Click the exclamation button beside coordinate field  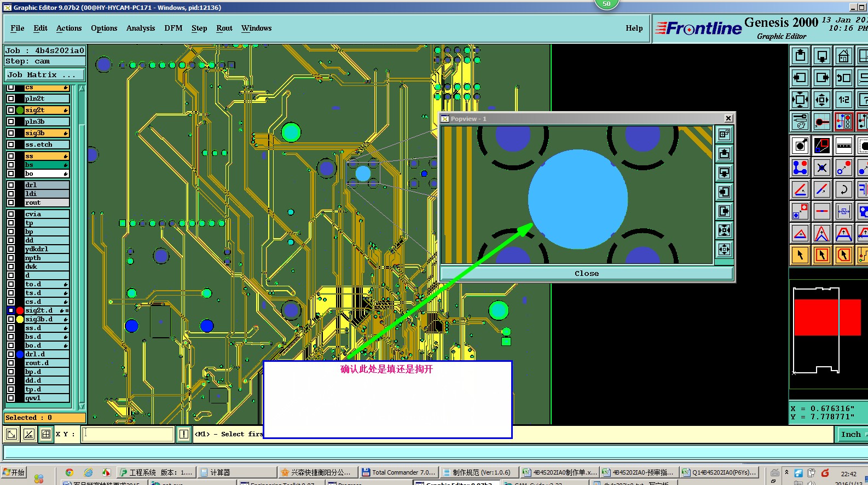pyautogui.click(x=184, y=435)
